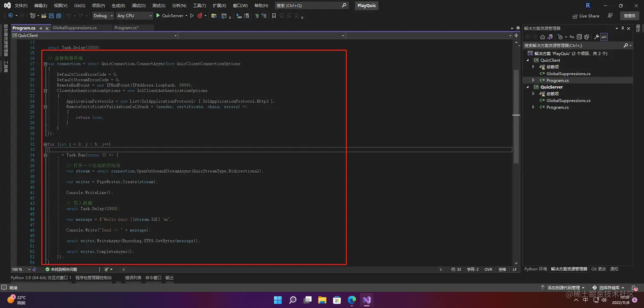Viewport: 644px width, 308px height.
Task: Click the Home icon in Solution Explorer
Action: coord(543,37)
